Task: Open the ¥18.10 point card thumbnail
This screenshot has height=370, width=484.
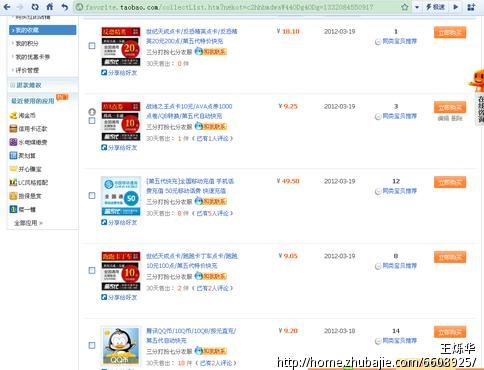Action: pyautogui.click(x=121, y=47)
